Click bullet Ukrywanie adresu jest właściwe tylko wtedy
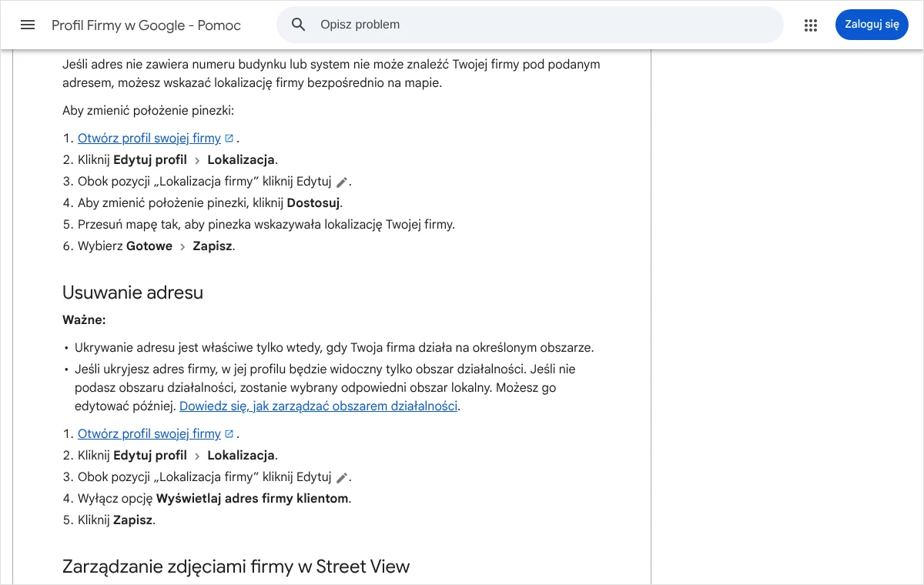 (334, 348)
